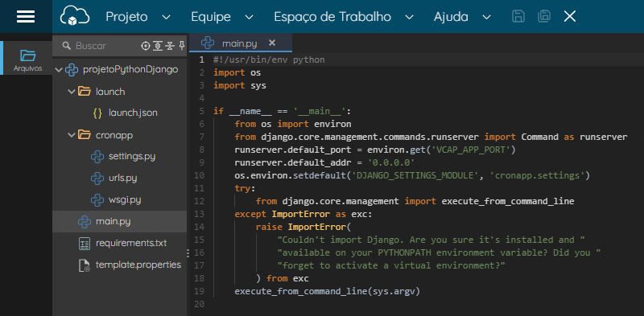Collapse the cronapp folder chevron
Viewport: 644px width, 316px height.
coord(72,134)
